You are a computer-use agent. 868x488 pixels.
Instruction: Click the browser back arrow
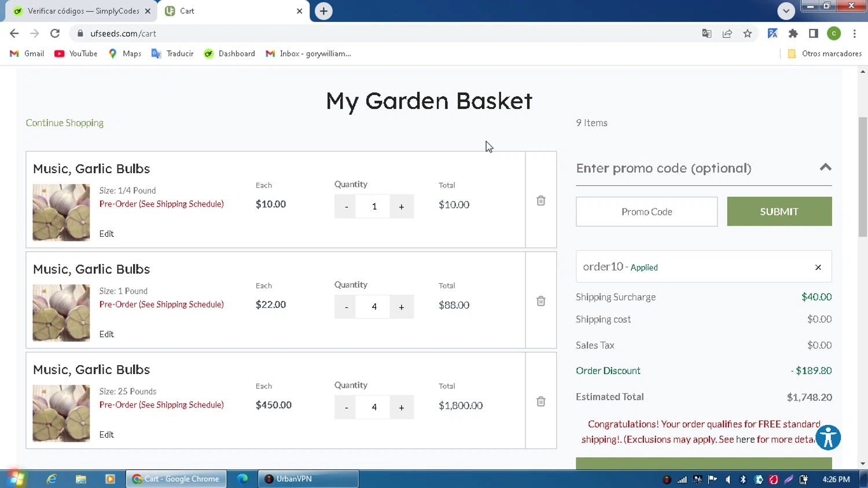(x=14, y=34)
